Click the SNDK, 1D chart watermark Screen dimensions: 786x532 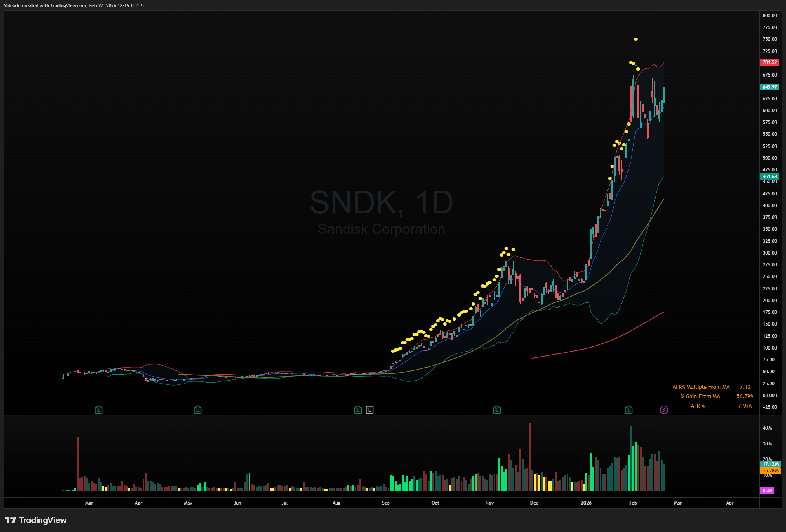381,203
